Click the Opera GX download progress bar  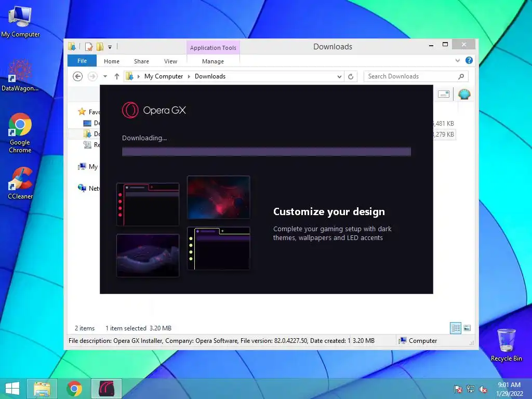(x=267, y=151)
